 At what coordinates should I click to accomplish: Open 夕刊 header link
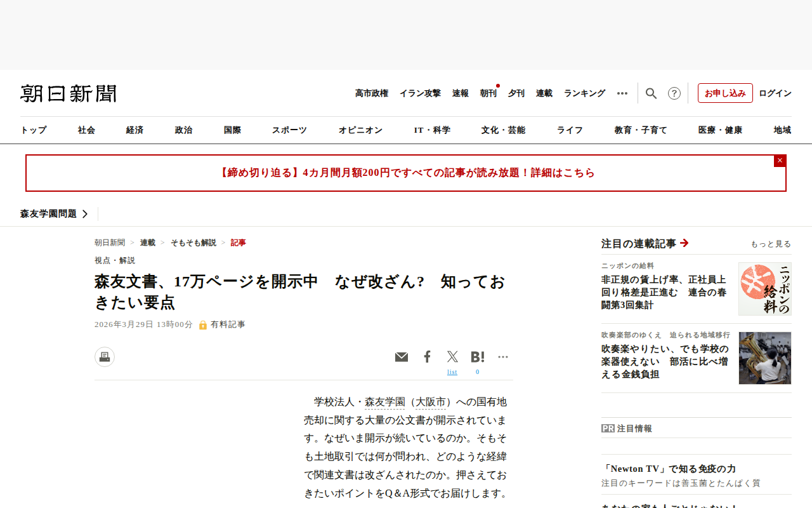516,93
